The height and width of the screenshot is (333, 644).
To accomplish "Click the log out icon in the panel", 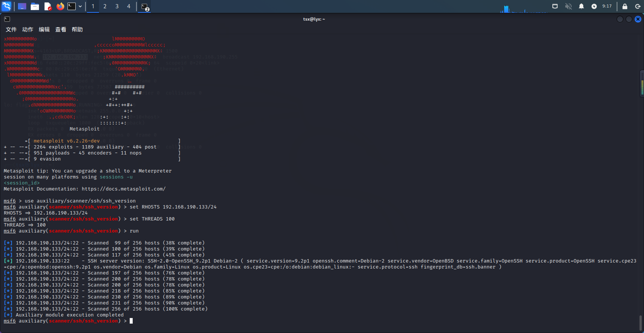I will (x=638, y=6).
